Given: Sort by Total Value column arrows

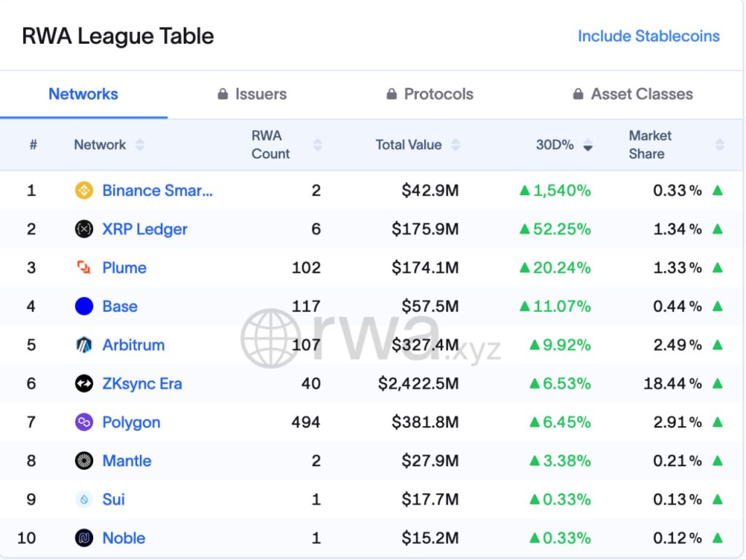Looking at the screenshot, I should click(x=455, y=144).
